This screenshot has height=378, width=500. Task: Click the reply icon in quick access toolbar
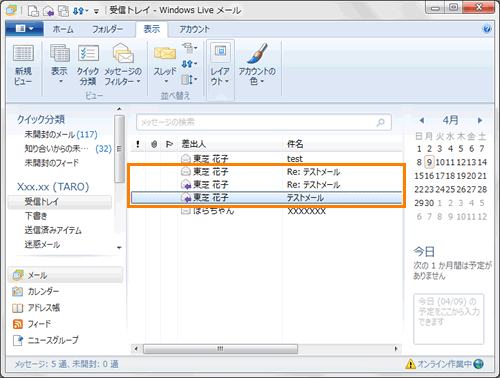(x=48, y=11)
